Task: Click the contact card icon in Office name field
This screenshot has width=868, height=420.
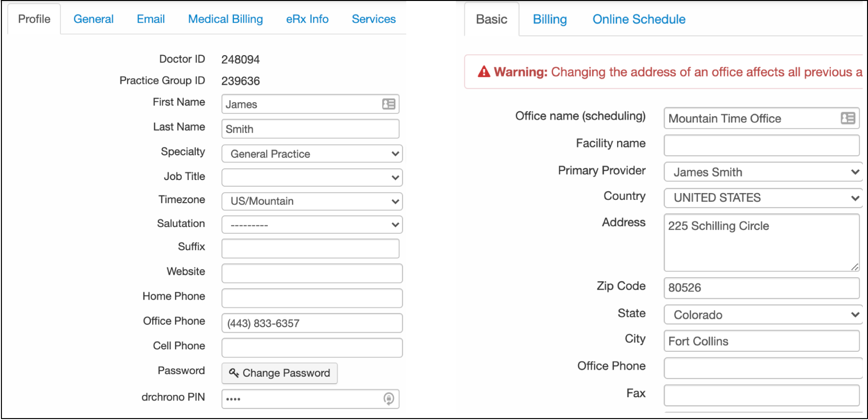Action: point(848,118)
